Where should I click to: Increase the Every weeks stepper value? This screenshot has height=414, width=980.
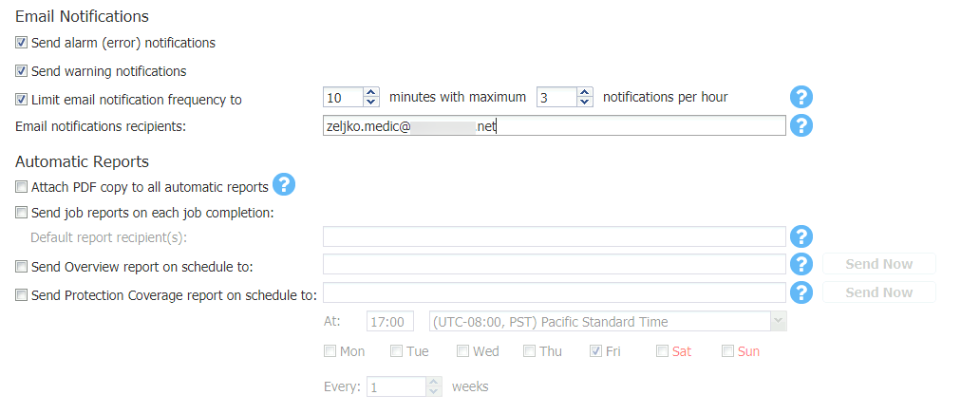(434, 382)
